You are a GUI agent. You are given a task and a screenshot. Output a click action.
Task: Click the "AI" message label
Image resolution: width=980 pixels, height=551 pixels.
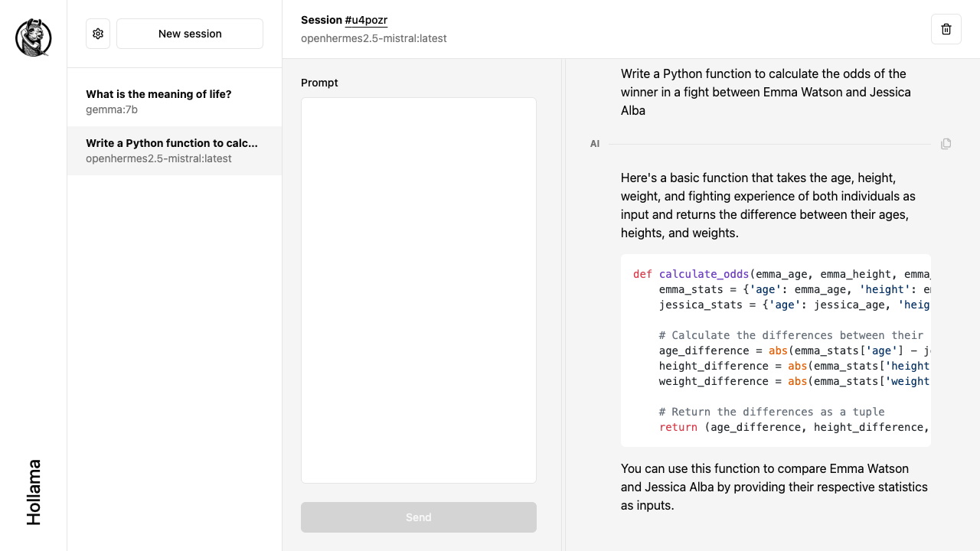tap(595, 144)
